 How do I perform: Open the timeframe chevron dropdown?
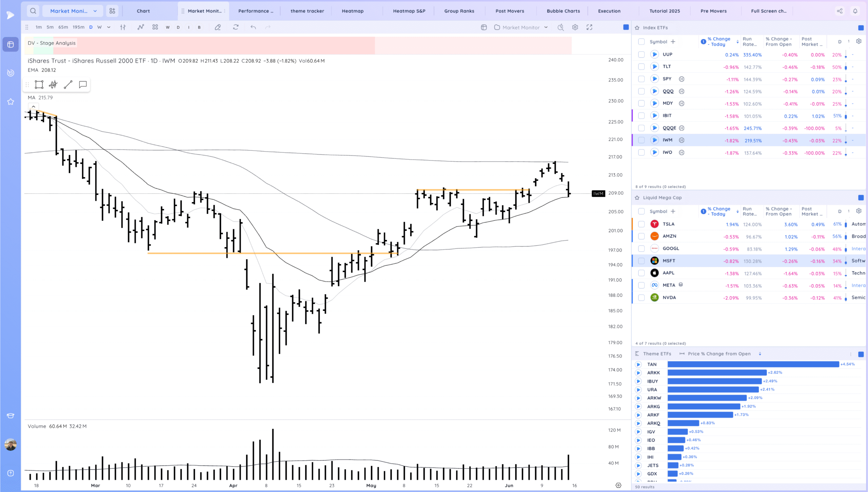pyautogui.click(x=109, y=27)
